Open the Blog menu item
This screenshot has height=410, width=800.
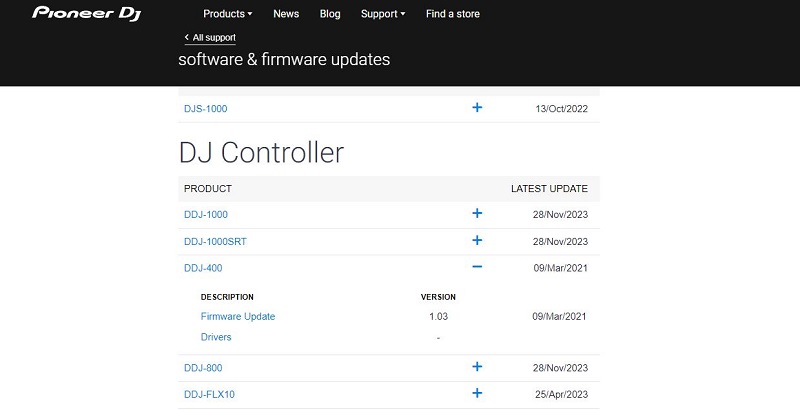tap(330, 14)
